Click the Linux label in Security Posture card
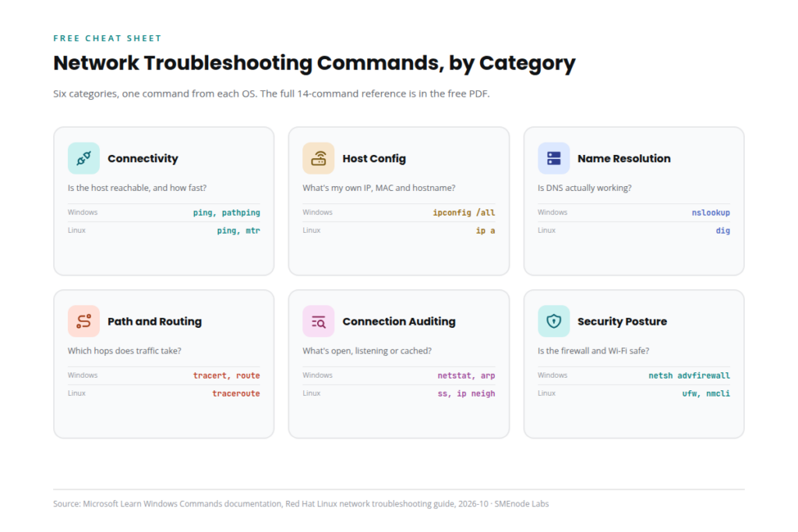 point(546,393)
